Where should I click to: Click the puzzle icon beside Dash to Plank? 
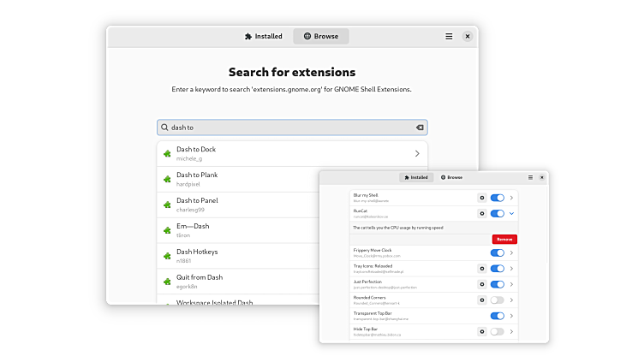pyautogui.click(x=167, y=179)
